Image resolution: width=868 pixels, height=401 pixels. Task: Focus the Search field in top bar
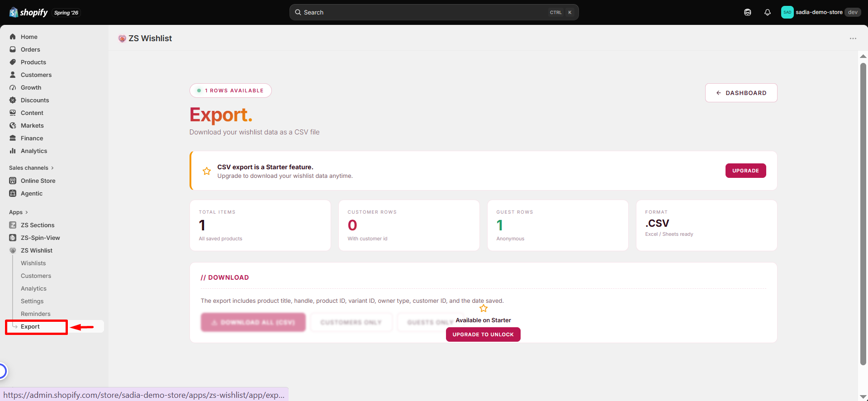[x=434, y=12]
